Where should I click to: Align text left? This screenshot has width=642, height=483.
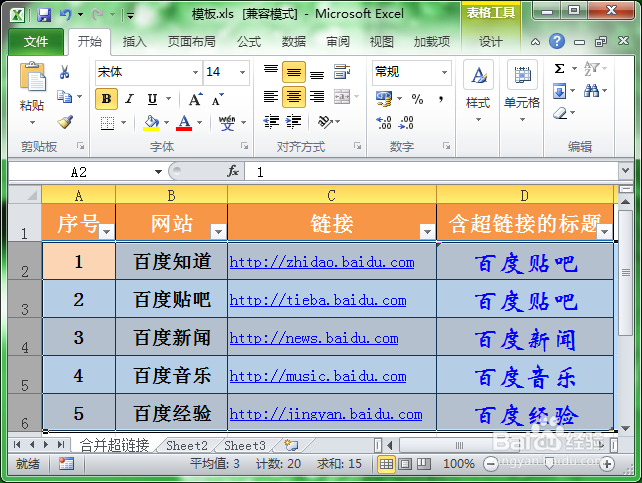pos(271,97)
